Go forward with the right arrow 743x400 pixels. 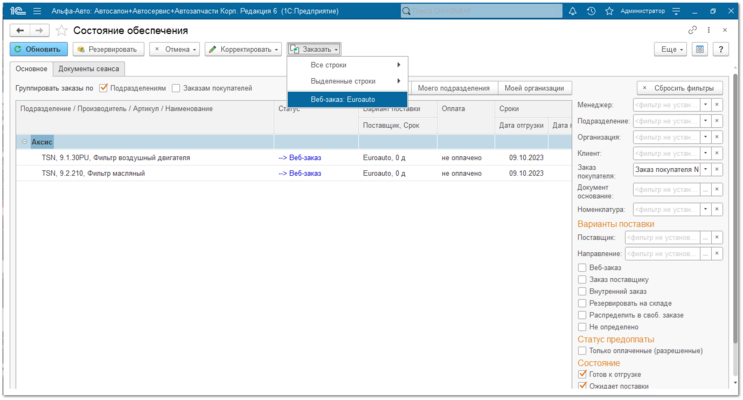(39, 30)
